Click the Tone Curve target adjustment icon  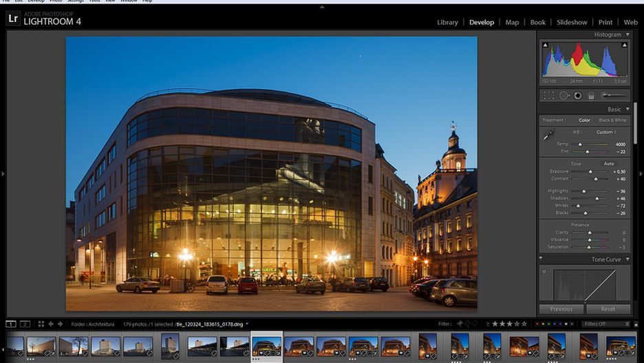tap(544, 271)
